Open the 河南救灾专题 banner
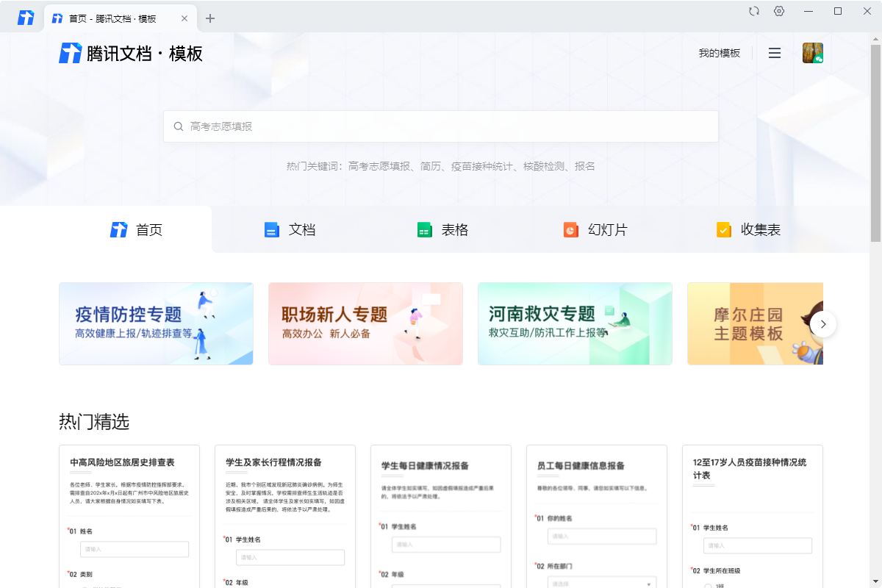This screenshot has width=882, height=588. [575, 323]
